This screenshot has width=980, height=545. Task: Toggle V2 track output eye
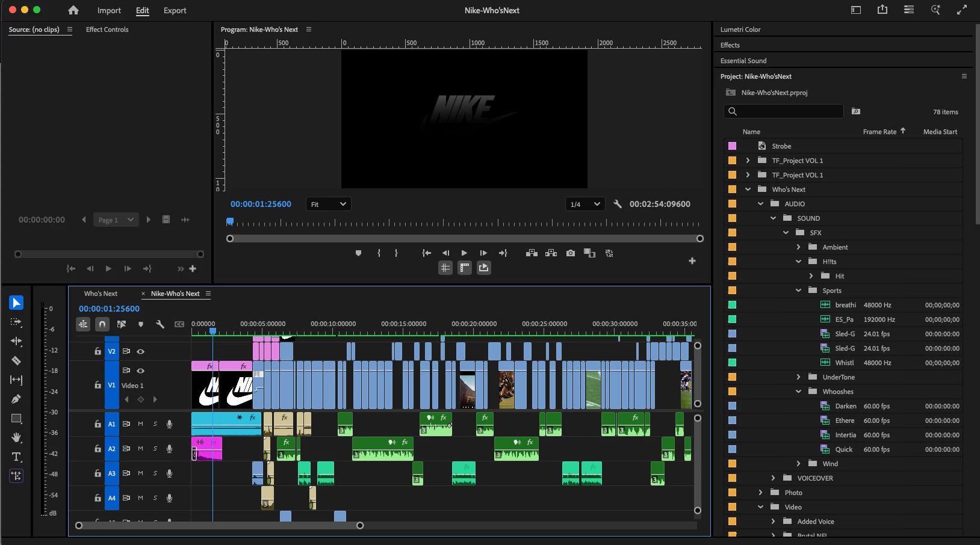(x=140, y=351)
